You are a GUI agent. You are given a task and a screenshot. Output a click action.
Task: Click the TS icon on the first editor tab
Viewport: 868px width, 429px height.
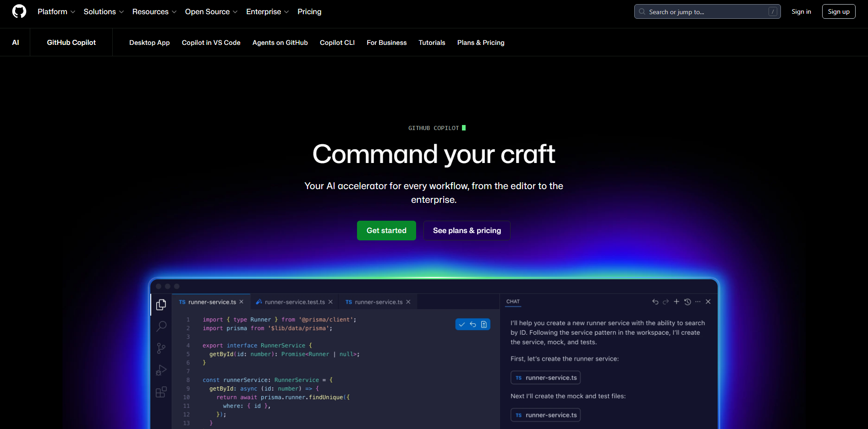[x=182, y=302]
